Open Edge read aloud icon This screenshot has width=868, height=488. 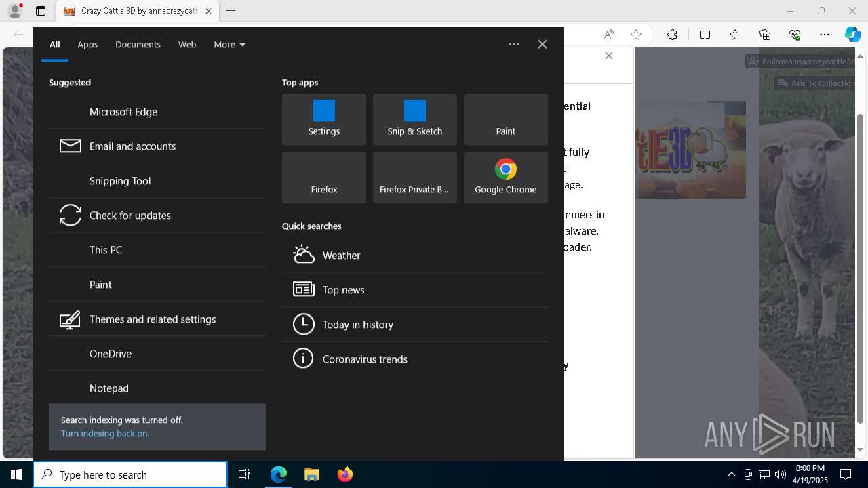609,35
